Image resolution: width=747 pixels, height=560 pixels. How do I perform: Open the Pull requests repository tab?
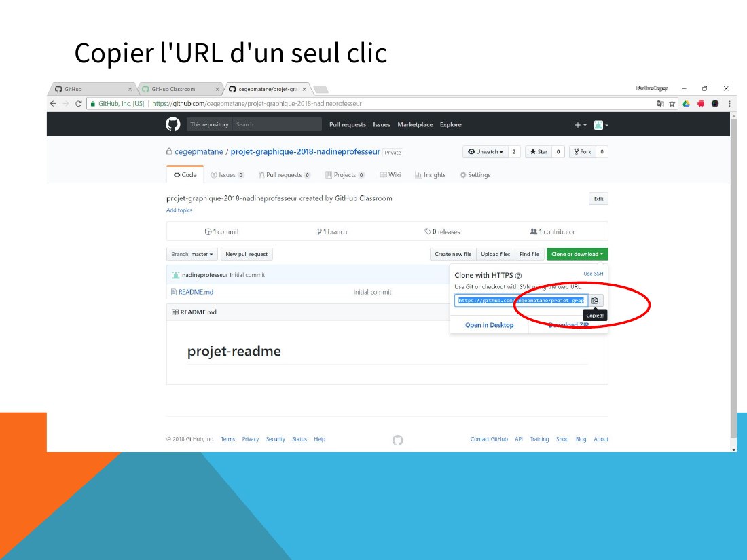285,174
